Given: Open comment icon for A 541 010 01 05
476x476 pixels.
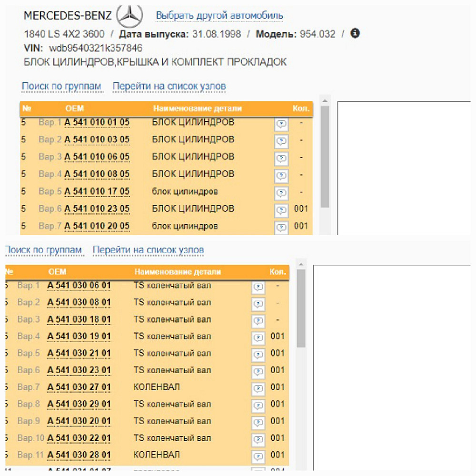Looking at the screenshot, I should pos(281,124).
